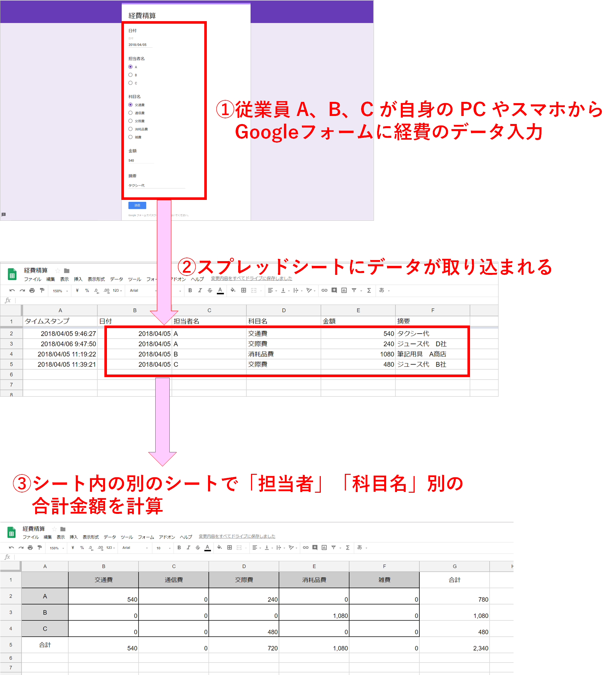Select paint format in the timestamp spreadsheet
The image size is (616, 675).
tap(42, 290)
